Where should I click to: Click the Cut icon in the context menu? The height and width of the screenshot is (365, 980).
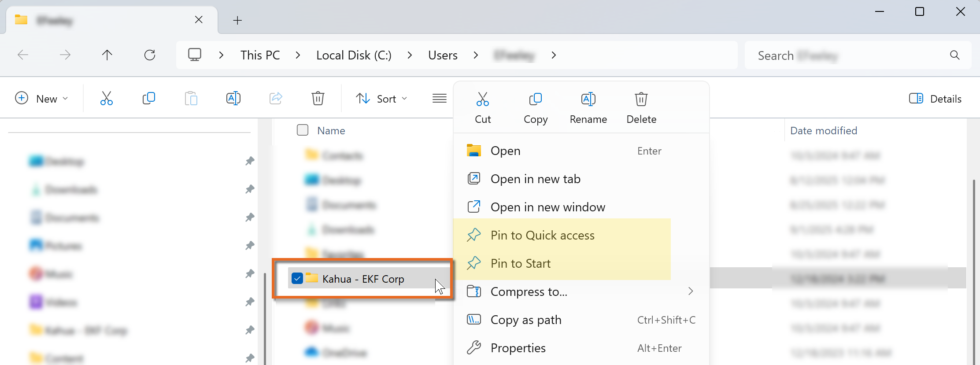482,100
